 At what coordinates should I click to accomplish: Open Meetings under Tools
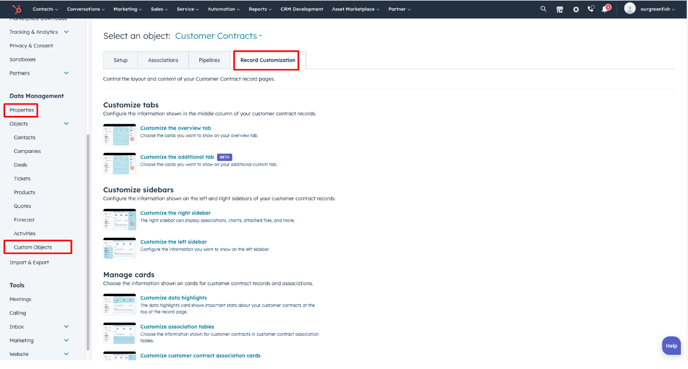pyautogui.click(x=20, y=299)
